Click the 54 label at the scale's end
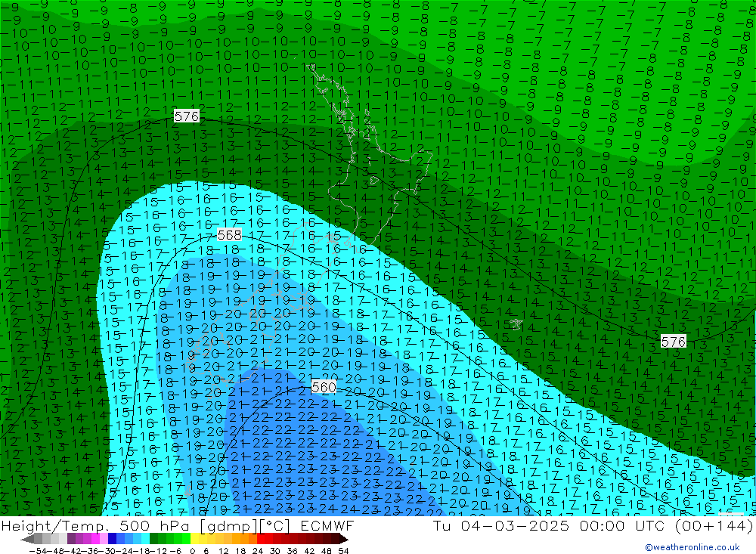The image size is (756, 554). (343, 551)
